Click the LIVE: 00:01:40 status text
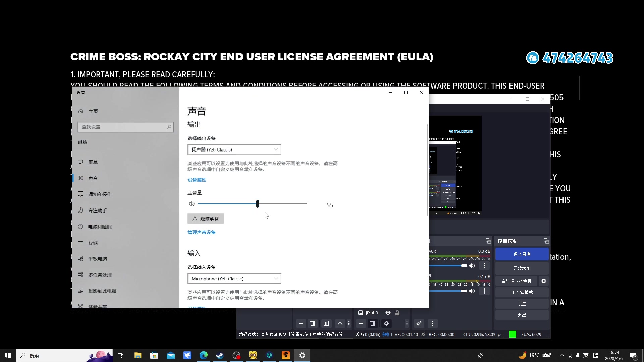644x362 pixels. [x=405, y=334]
